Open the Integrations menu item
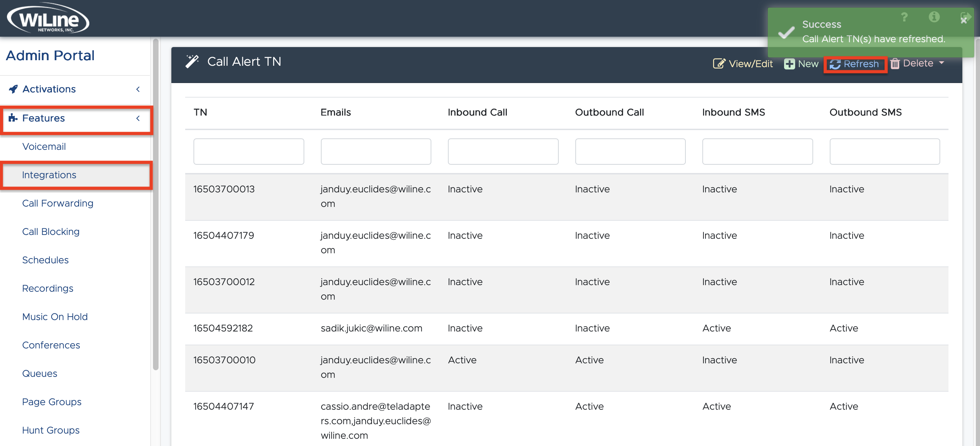This screenshot has height=446, width=980. point(49,175)
